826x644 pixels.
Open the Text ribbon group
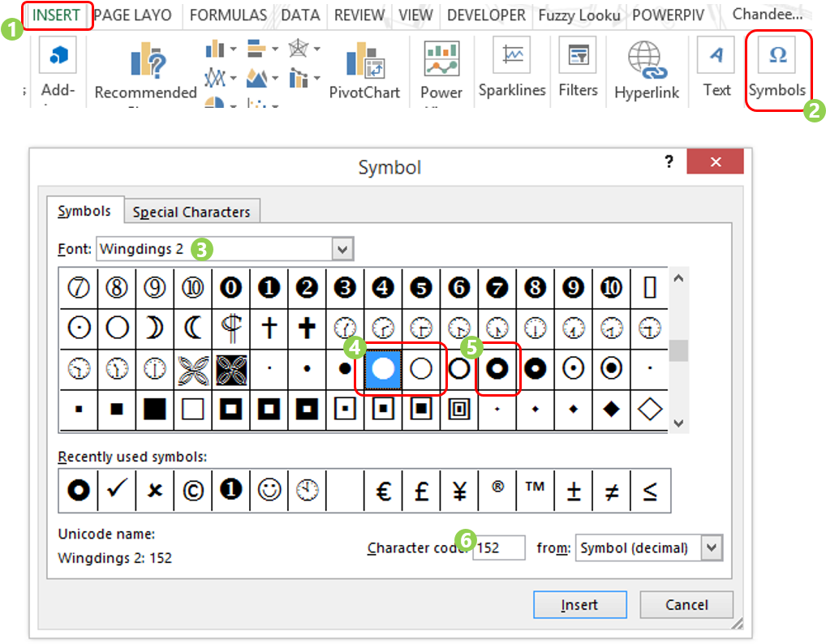[x=716, y=69]
